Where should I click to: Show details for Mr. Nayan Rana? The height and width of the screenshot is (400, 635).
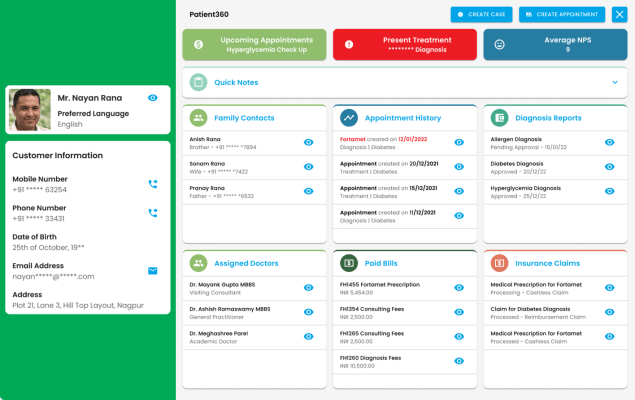(152, 98)
